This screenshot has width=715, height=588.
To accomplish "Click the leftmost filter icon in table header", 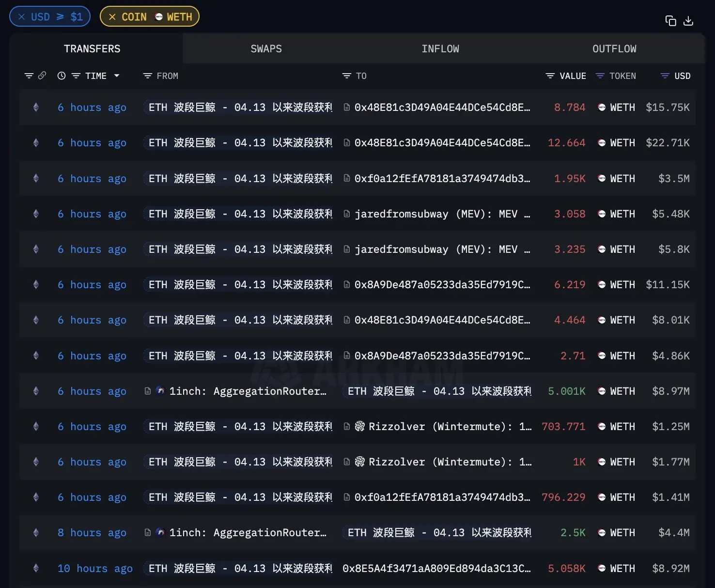I will point(29,76).
